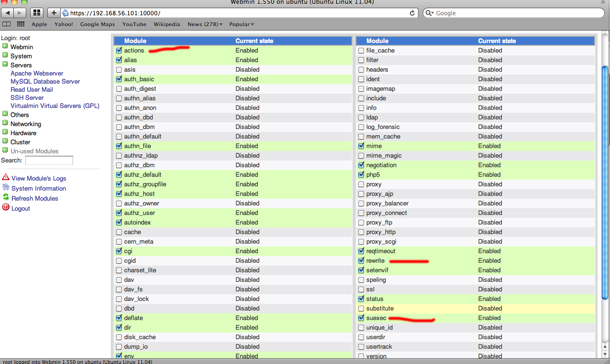Go back with the browser back arrow

pos(9,13)
